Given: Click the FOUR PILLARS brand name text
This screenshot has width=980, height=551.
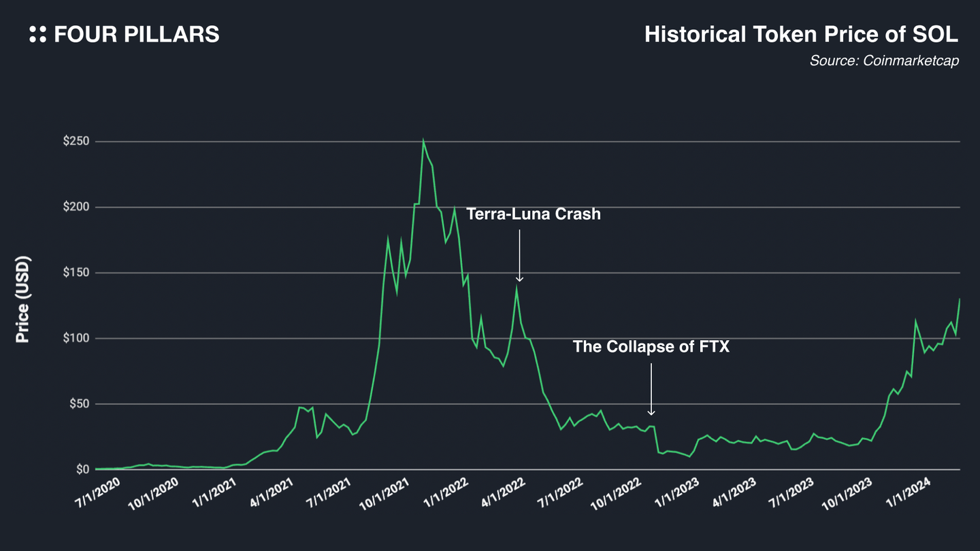Looking at the screenshot, I should pos(137,35).
